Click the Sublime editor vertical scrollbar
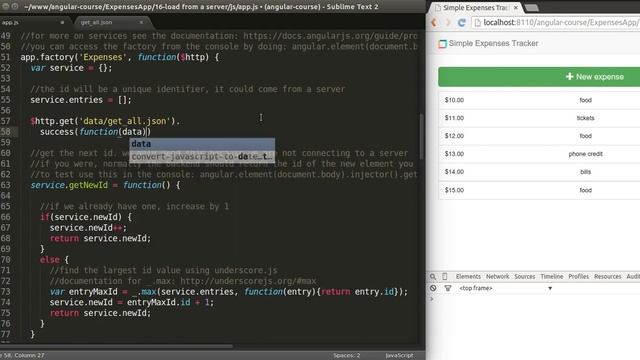 click(x=422, y=136)
